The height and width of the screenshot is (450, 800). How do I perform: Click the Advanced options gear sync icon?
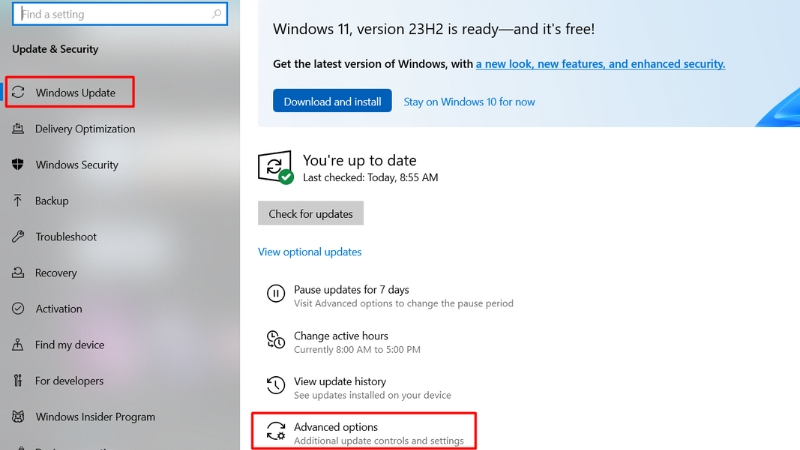coord(276,431)
